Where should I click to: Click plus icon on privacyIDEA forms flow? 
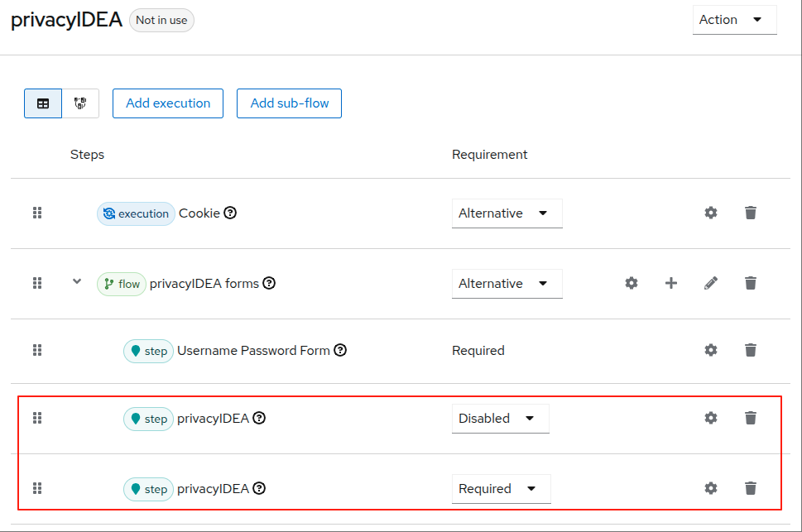pyautogui.click(x=670, y=283)
